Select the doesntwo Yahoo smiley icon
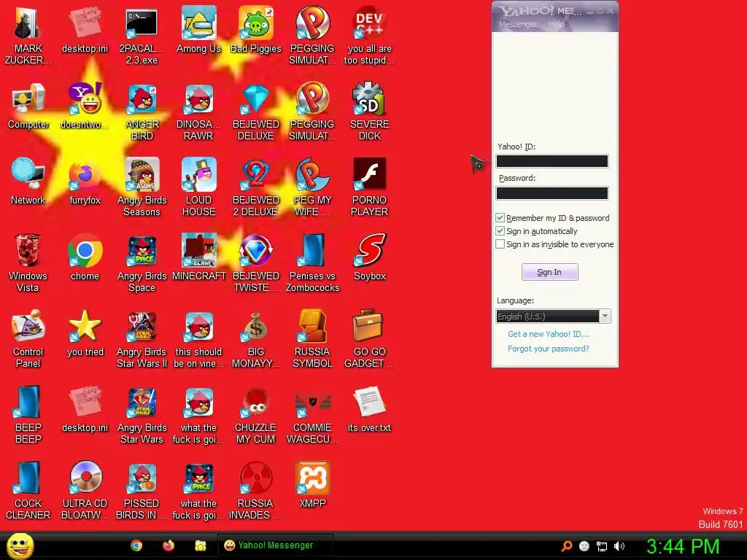 pyautogui.click(x=85, y=106)
